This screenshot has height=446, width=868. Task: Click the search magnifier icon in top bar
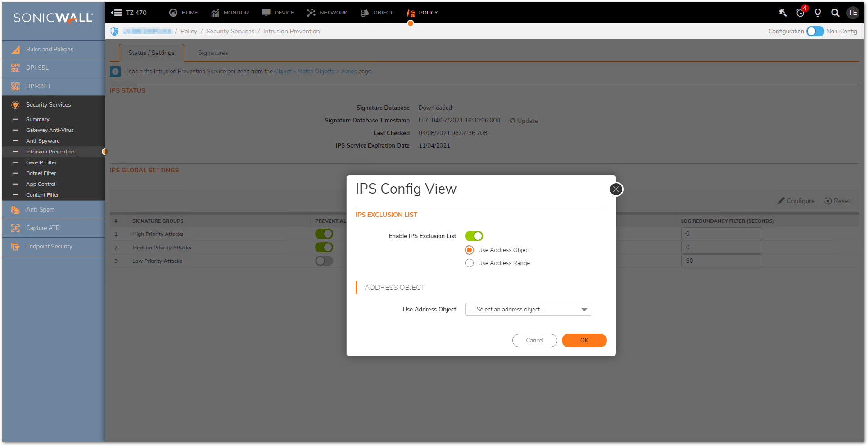pyautogui.click(x=835, y=13)
